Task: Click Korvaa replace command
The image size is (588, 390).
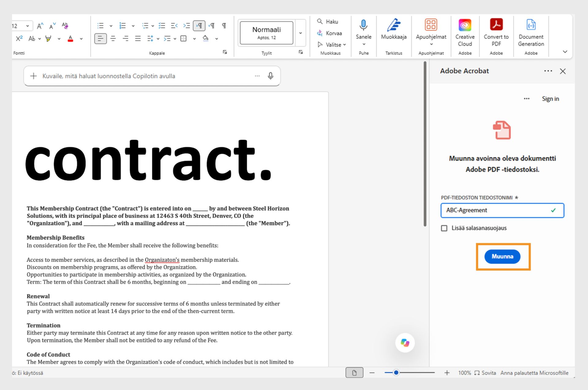Action: pyautogui.click(x=330, y=33)
